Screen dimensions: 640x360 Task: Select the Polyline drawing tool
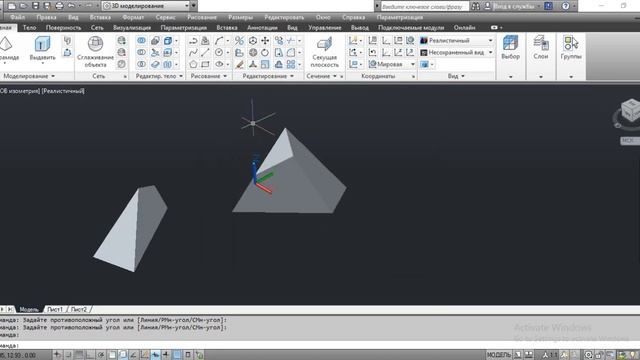pyautogui.click(x=193, y=40)
